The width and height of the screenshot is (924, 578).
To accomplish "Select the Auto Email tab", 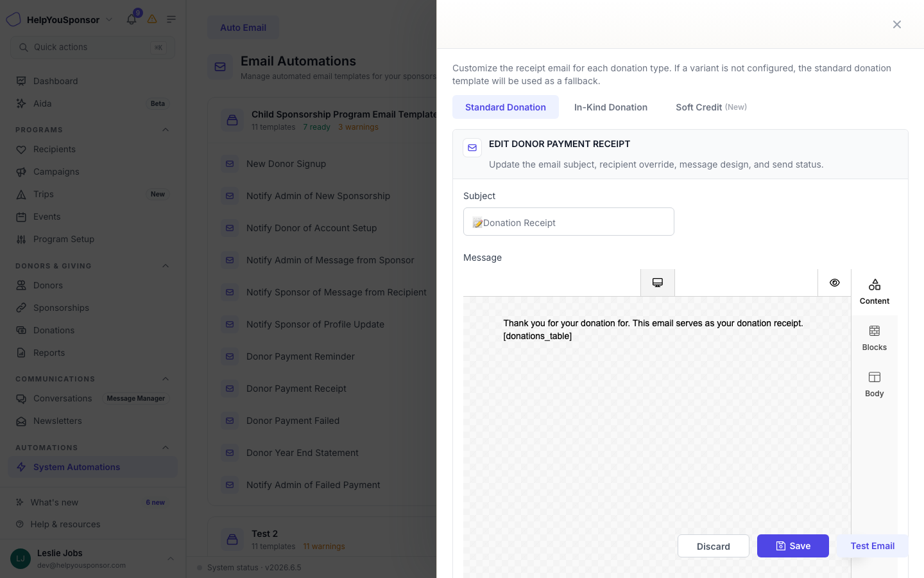I will tap(243, 28).
